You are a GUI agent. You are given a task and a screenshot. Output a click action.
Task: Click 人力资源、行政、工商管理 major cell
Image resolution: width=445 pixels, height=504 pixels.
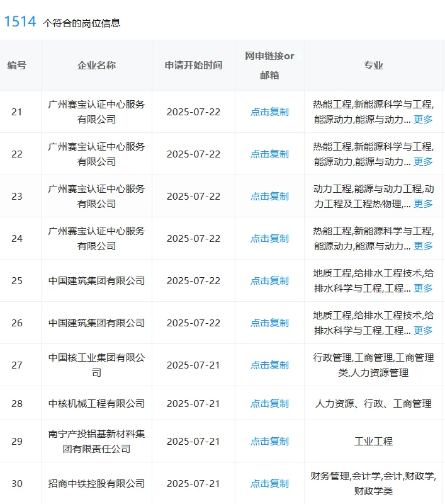coord(373,403)
